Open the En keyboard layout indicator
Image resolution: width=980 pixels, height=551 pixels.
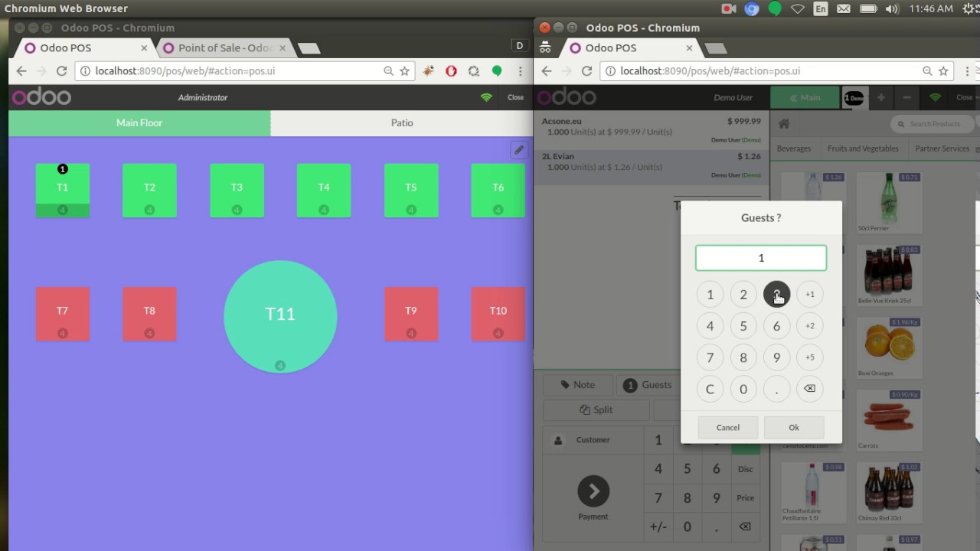pos(821,8)
